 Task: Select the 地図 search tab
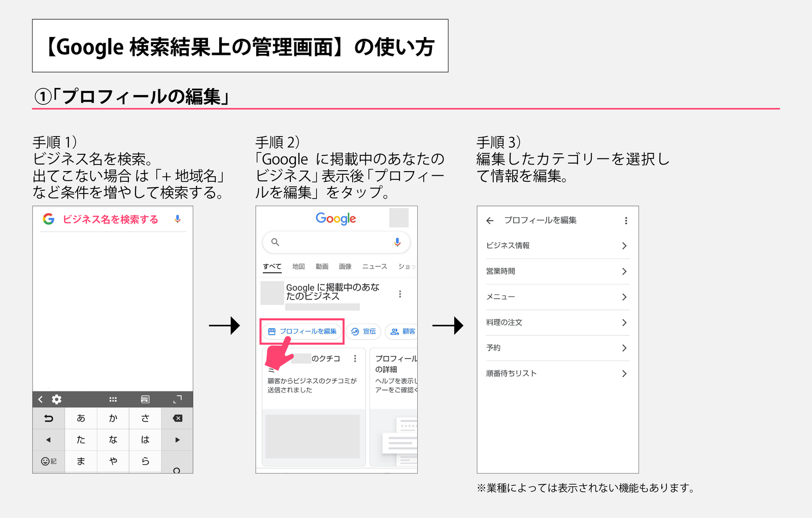pos(298,267)
